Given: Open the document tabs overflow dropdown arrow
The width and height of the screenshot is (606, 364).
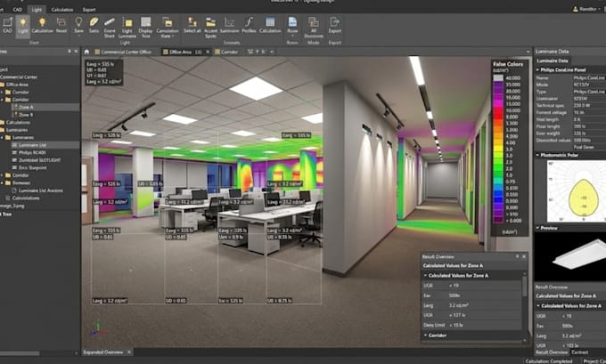Looking at the screenshot, I should pyautogui.click(x=272, y=52).
